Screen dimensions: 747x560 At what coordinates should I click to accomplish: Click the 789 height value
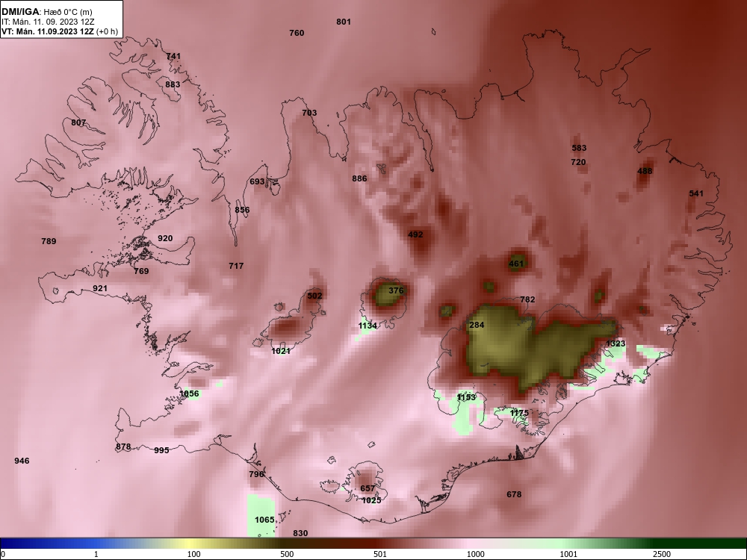pos(49,241)
